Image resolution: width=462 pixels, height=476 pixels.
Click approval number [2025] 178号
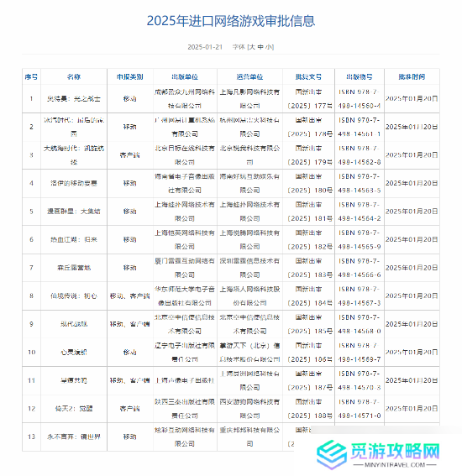[310, 133]
